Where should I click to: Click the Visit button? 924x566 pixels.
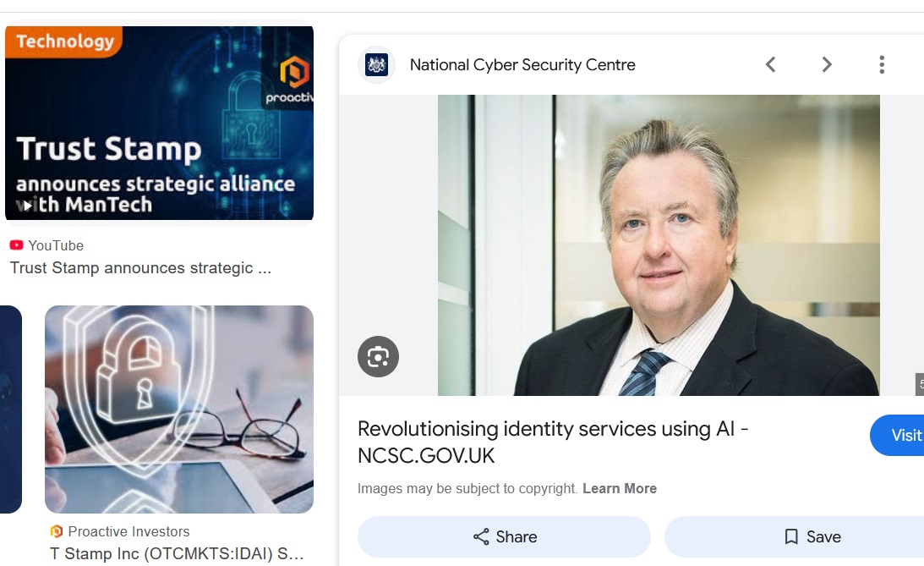point(897,435)
